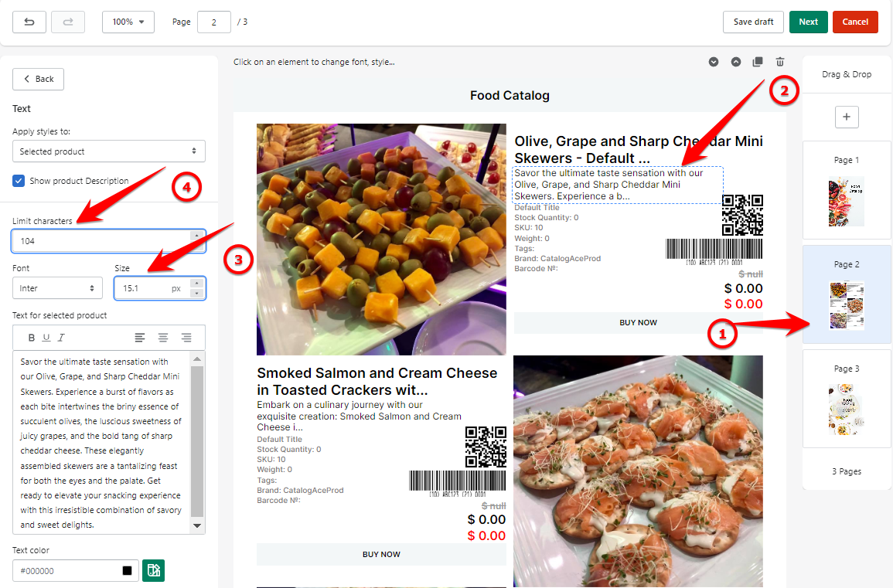Align text left
Image resolution: width=893 pixels, height=588 pixels.
(x=139, y=338)
